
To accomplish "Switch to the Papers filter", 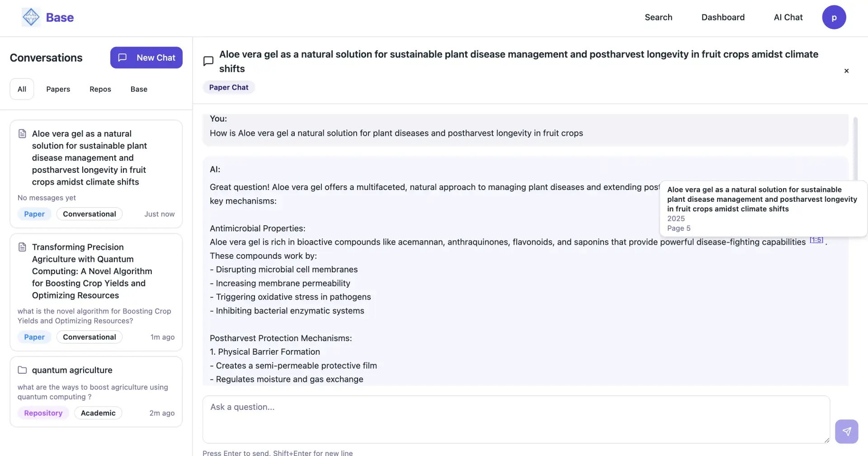I will [x=58, y=89].
